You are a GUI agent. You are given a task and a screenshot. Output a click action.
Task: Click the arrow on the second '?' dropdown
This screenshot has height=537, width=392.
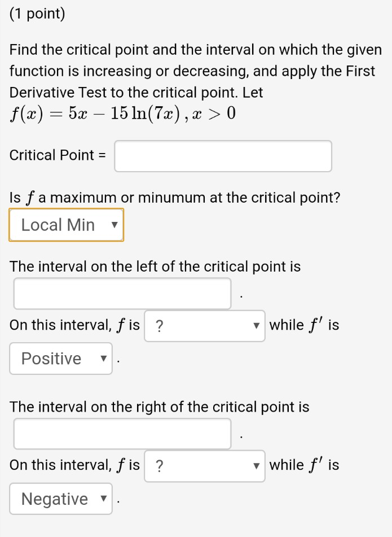256,466
